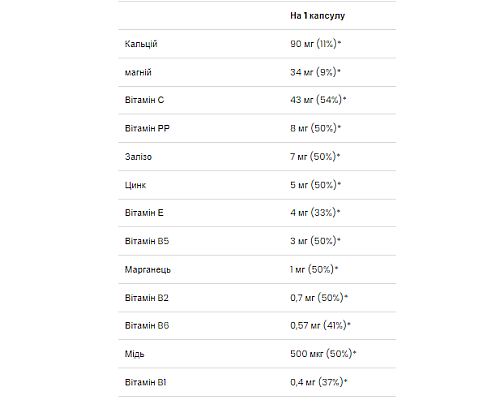
Task: Click the Вітамін E row label
Action: (144, 213)
